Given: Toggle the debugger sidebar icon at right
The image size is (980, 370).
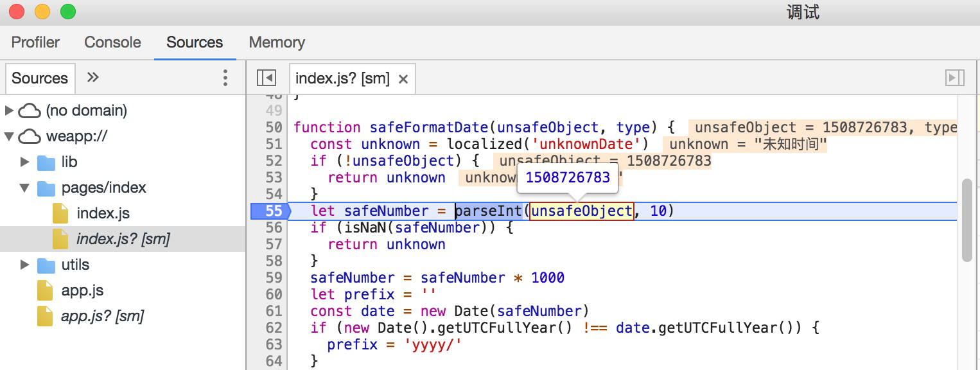Looking at the screenshot, I should [x=955, y=78].
